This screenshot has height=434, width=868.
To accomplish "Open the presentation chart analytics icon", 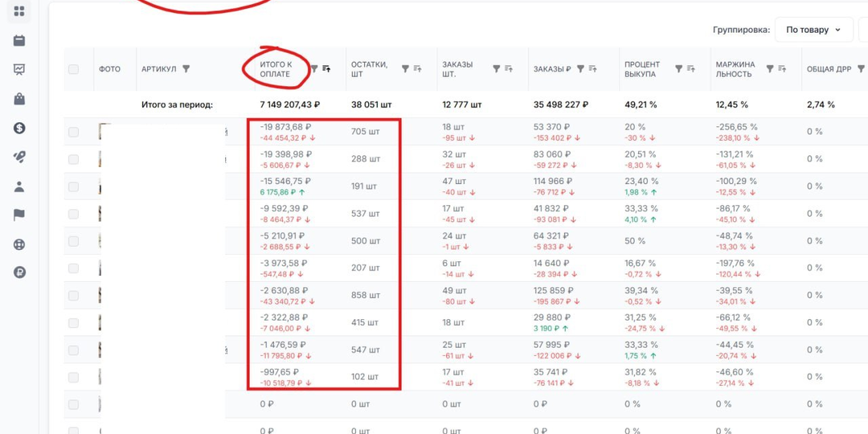I will 19,70.
